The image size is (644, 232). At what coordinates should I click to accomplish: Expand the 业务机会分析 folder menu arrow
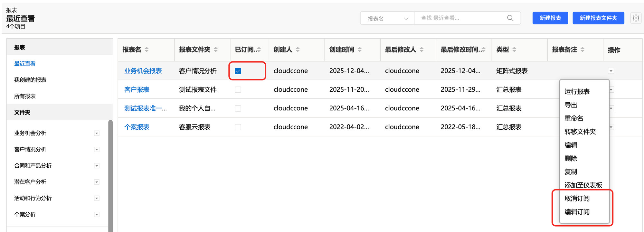coord(97,133)
